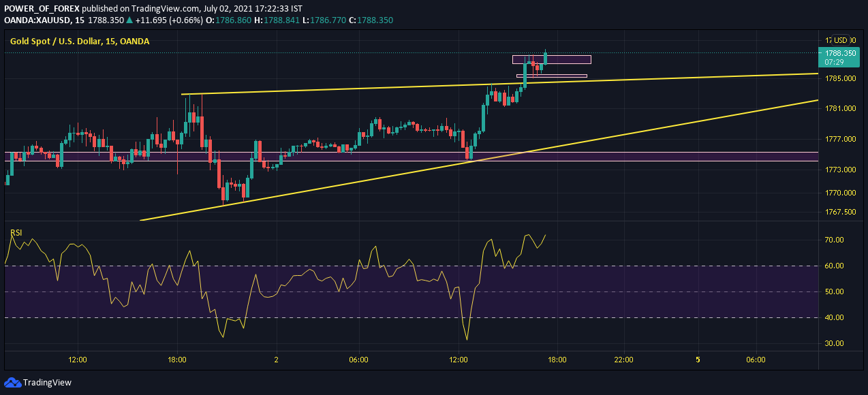Click the date label 5 on time axis
The width and height of the screenshot is (868, 395).
(x=698, y=360)
